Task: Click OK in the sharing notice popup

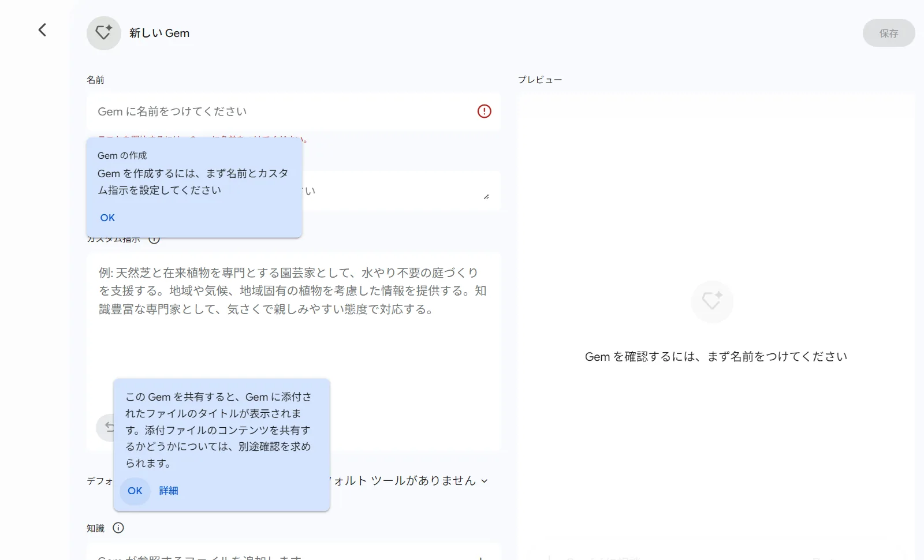Action: pyautogui.click(x=135, y=491)
